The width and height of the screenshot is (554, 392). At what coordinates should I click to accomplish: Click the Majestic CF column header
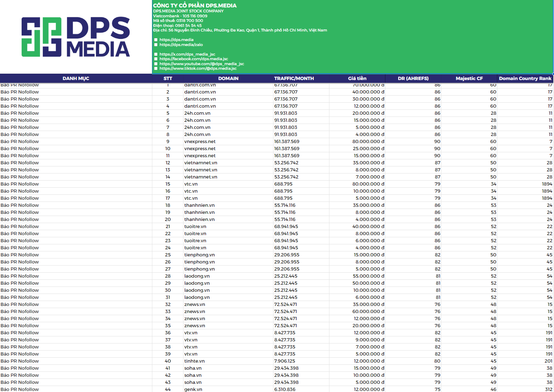[x=469, y=78]
